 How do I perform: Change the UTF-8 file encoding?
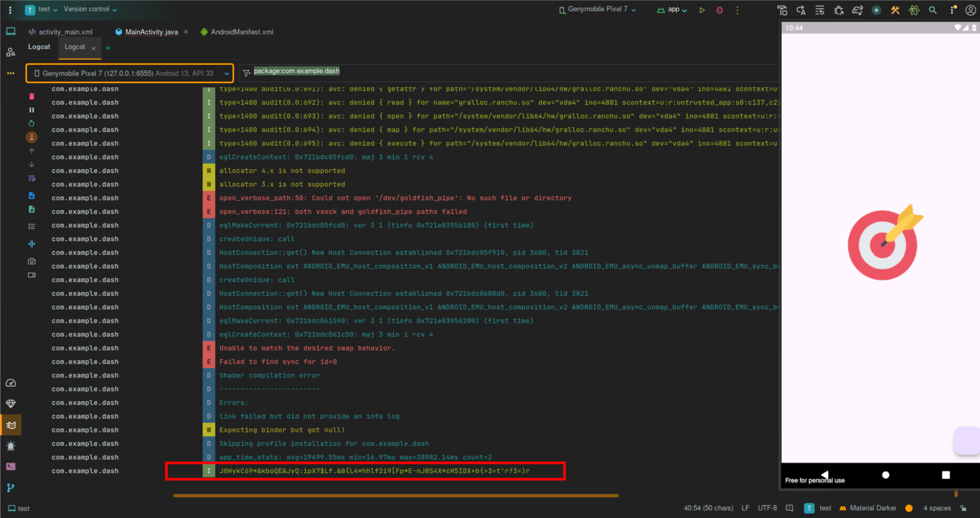click(767, 508)
